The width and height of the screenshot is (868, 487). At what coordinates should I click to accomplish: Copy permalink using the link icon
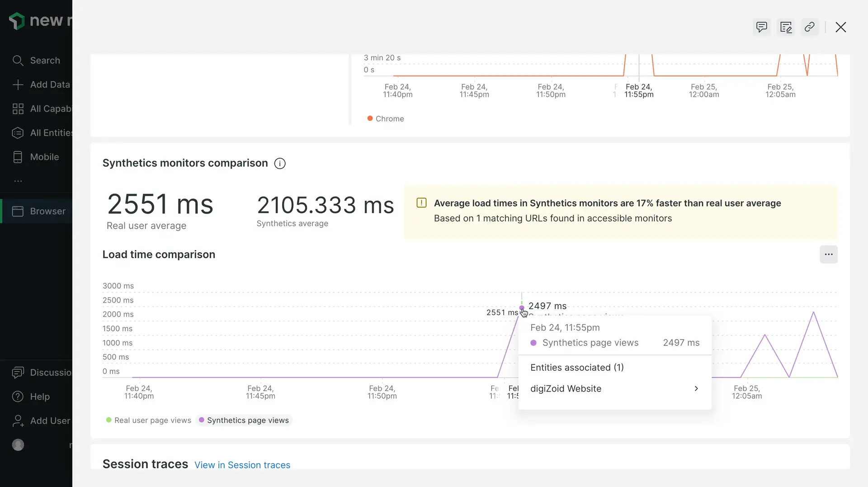click(x=810, y=27)
